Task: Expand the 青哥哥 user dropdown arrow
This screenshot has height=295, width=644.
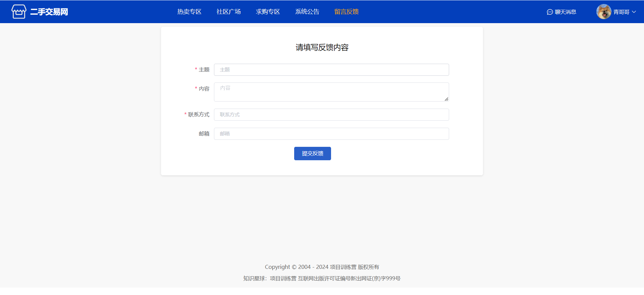Action: (x=634, y=12)
